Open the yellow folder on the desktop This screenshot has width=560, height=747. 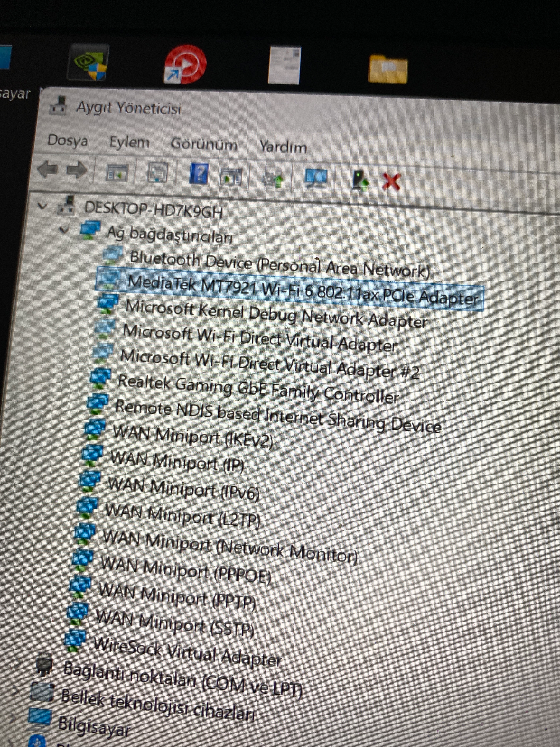coord(388,69)
